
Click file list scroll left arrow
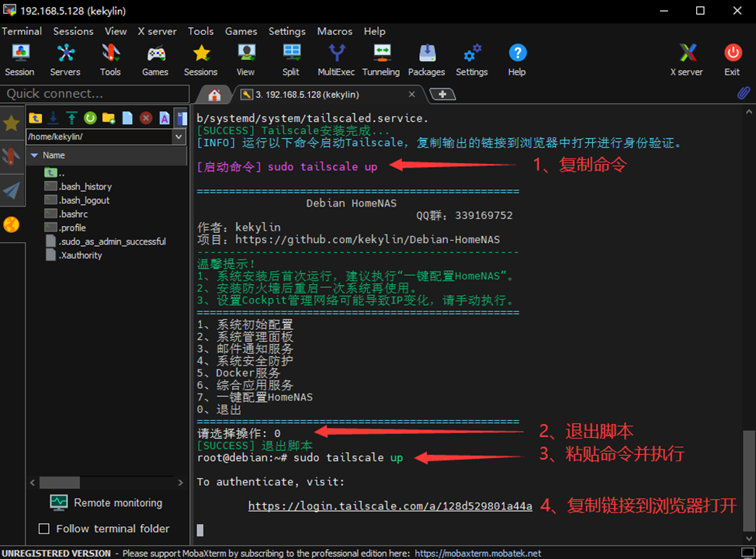33,482
